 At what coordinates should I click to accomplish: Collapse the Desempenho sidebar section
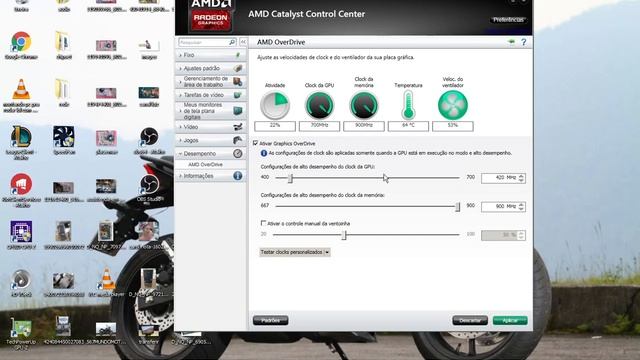(211, 153)
